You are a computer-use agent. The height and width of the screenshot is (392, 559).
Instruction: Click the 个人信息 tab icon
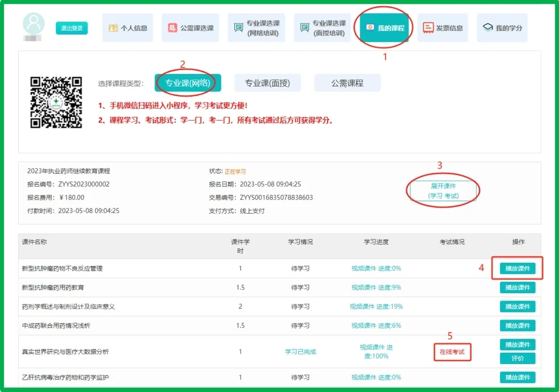(113, 28)
